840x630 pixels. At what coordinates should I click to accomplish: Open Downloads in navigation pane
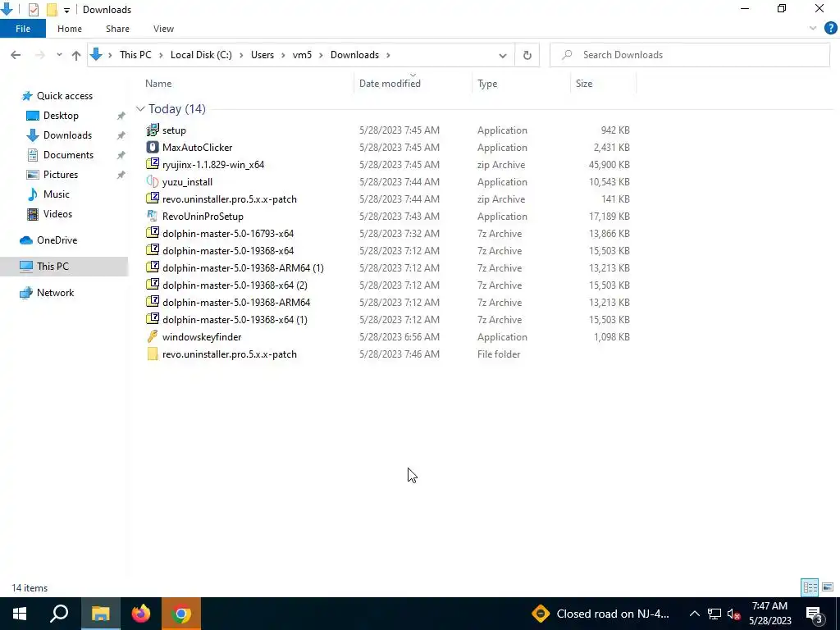coord(67,135)
